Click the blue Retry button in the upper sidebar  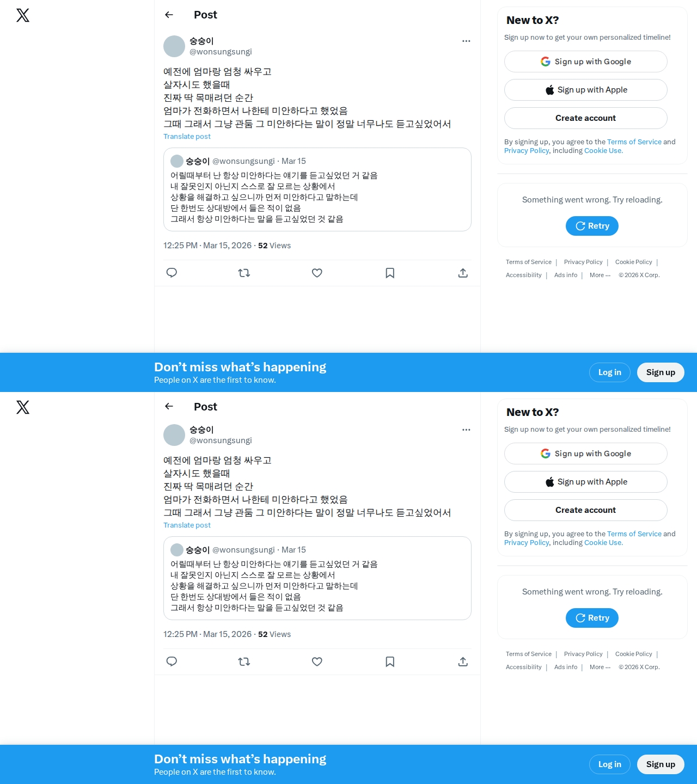pyautogui.click(x=592, y=226)
